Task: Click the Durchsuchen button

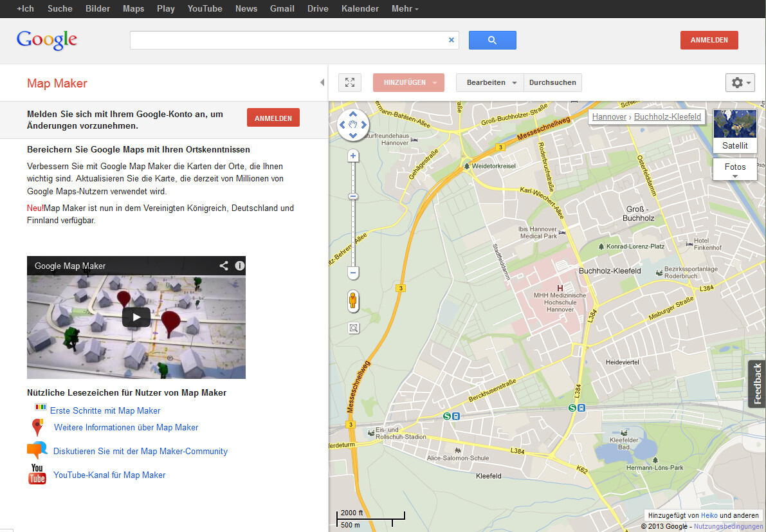Action: 552,82
